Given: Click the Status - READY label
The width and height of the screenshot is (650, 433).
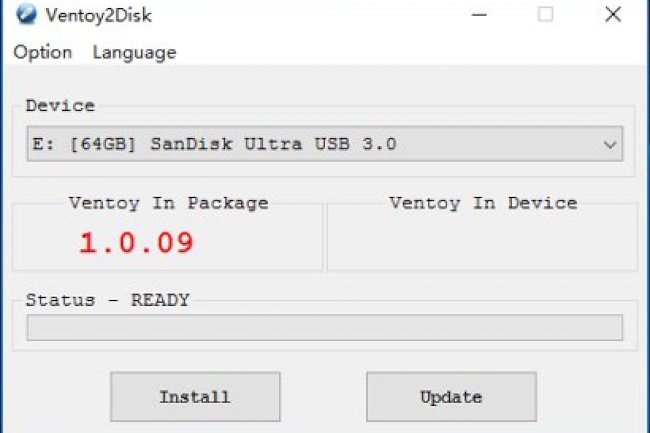Looking at the screenshot, I should (107, 299).
